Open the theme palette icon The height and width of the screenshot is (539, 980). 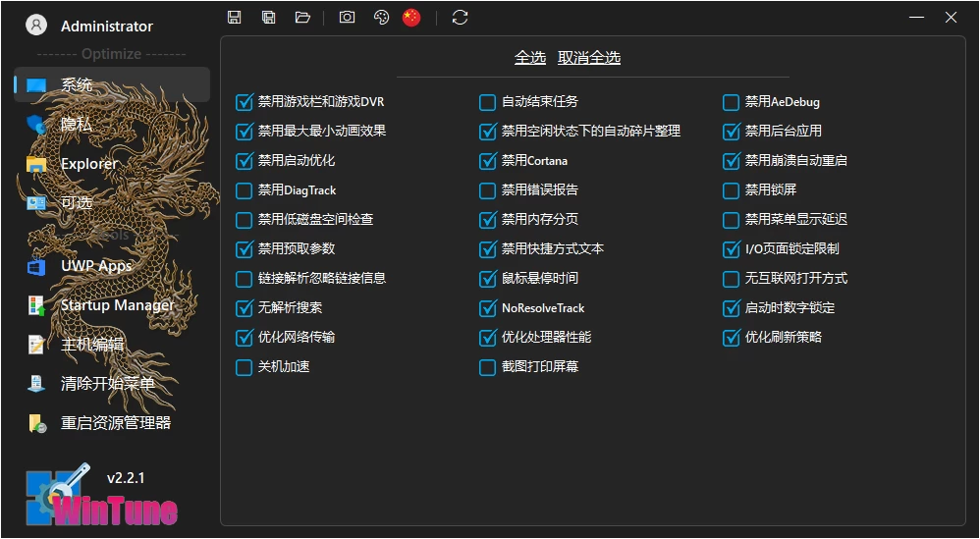tap(381, 17)
